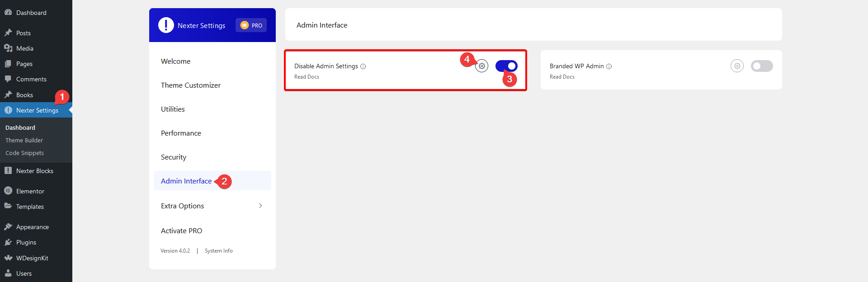Click the PRO badge button
The width and height of the screenshot is (868, 282).
tap(251, 25)
